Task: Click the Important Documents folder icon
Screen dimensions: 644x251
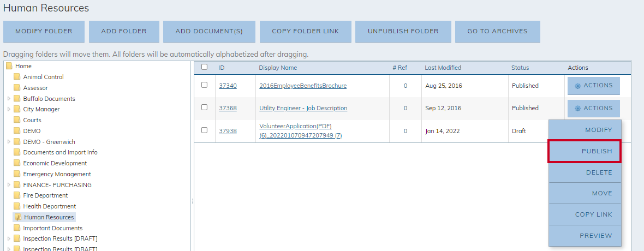Action: [x=17, y=228]
